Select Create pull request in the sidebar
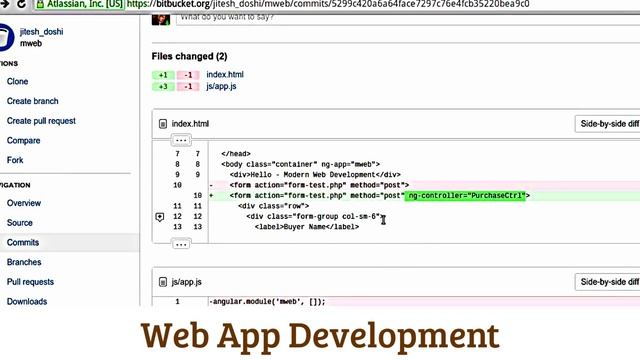The image size is (640, 360). pos(41,121)
